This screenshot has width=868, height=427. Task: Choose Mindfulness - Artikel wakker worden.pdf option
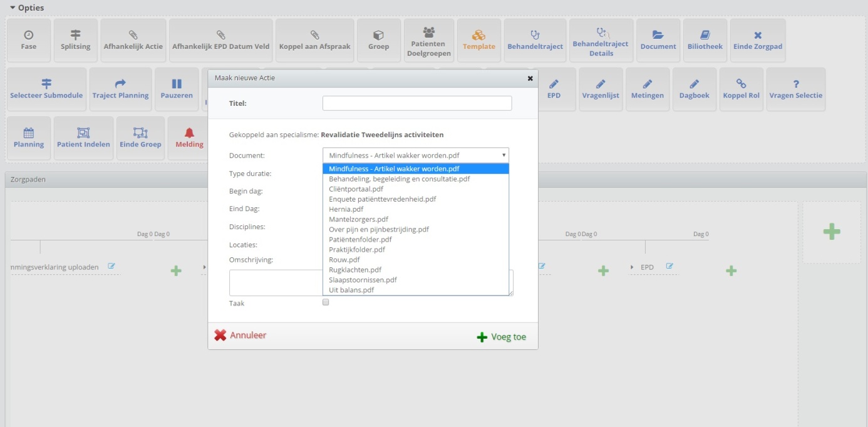(416, 168)
